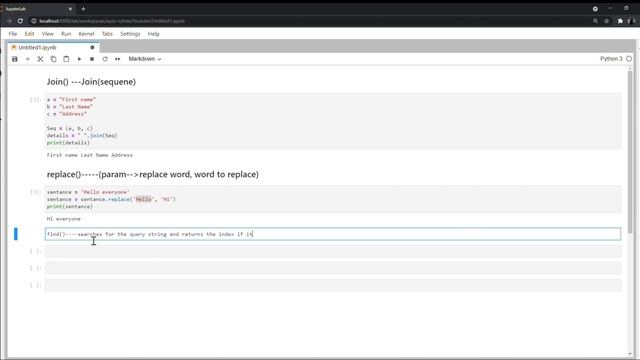The width and height of the screenshot is (640, 360).
Task: Click the Join() ---Join(sequene) heading
Action: click(91, 82)
